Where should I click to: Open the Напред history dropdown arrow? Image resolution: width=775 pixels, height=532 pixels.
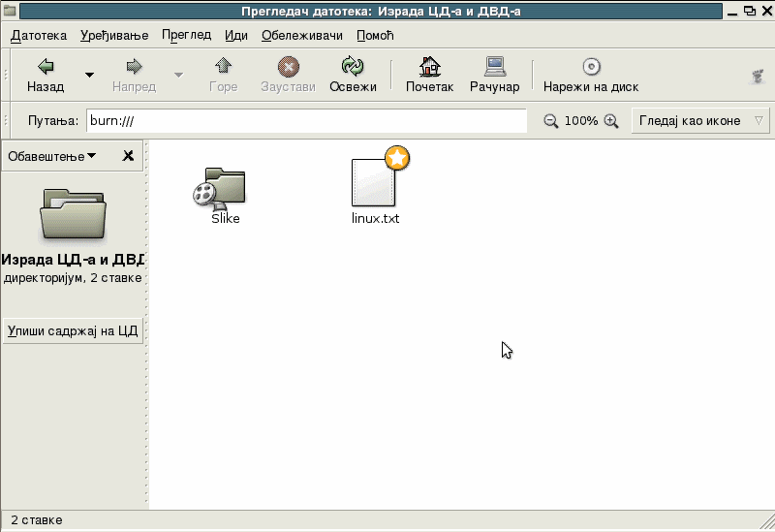[x=178, y=76]
